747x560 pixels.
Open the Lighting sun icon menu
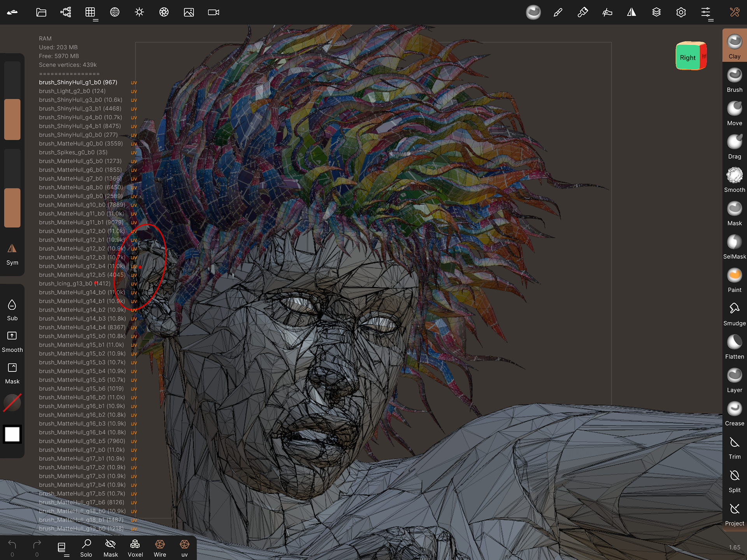139,12
